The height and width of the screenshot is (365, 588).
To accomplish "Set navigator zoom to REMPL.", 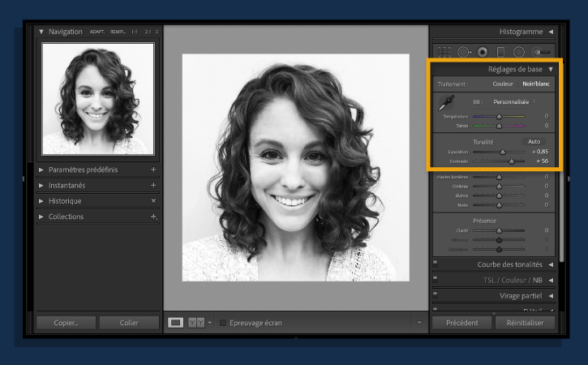I will point(118,32).
